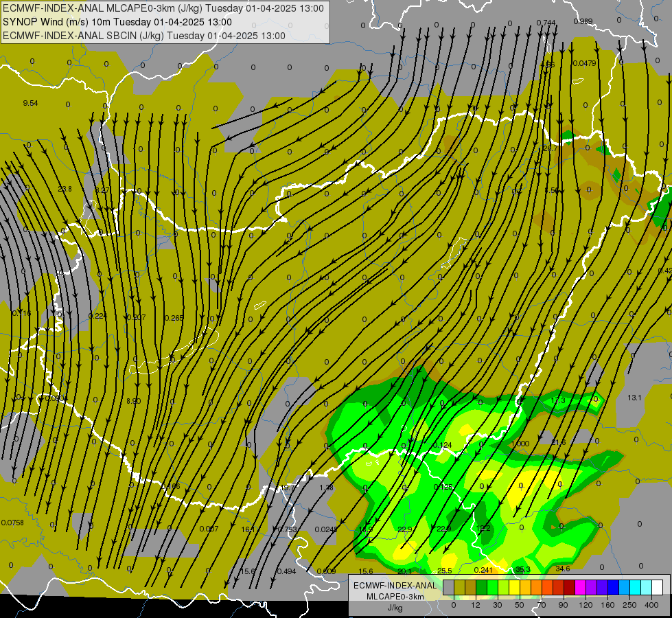Viewport: 672px width, 618px height.
Task: Click the legend tick value 120
Action: pos(586,605)
